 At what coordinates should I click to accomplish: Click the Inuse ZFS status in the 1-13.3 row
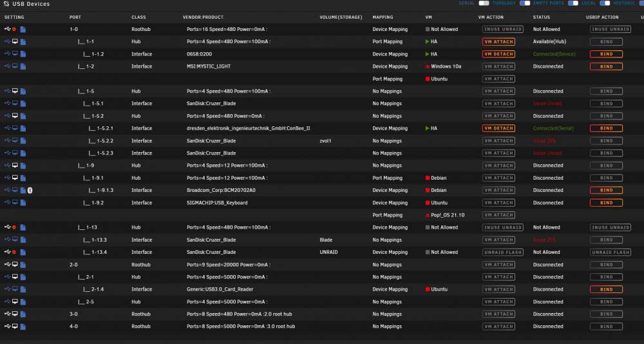[544, 240]
